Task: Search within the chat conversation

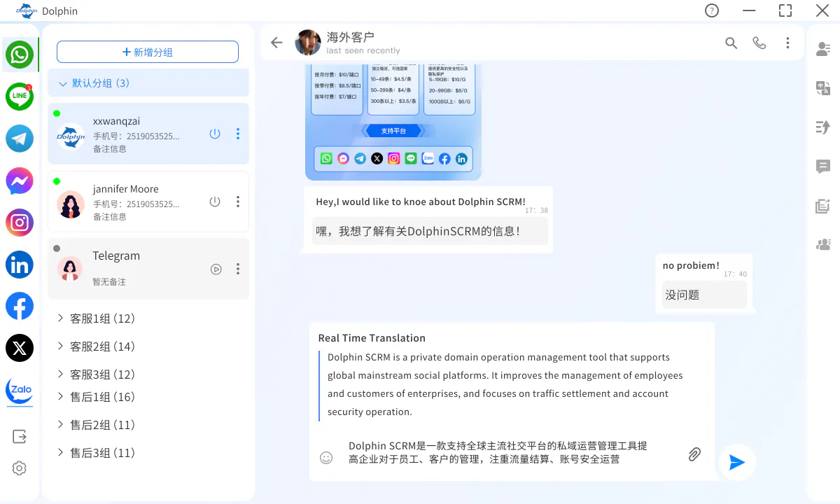Action: point(731,43)
